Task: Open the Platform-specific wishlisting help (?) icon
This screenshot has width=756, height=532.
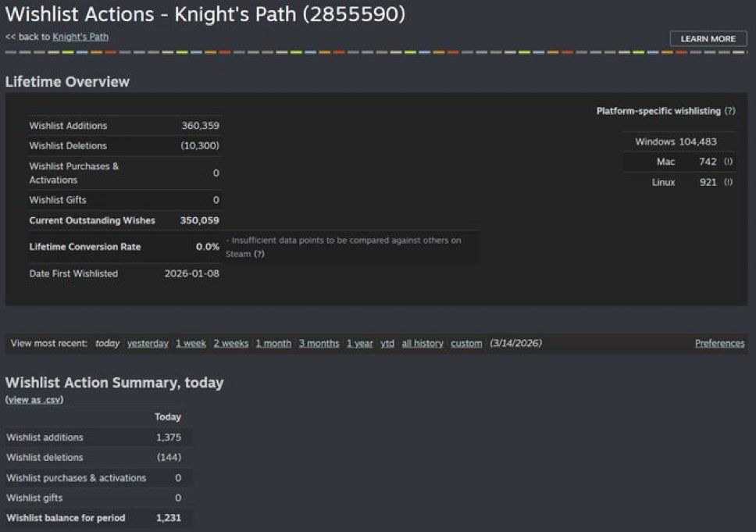Action: 729,111
